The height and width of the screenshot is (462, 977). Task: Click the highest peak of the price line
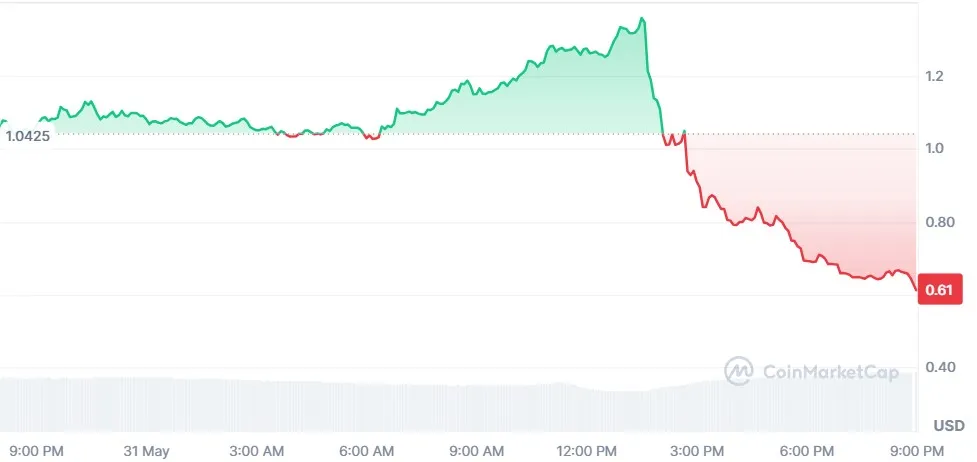coord(642,18)
